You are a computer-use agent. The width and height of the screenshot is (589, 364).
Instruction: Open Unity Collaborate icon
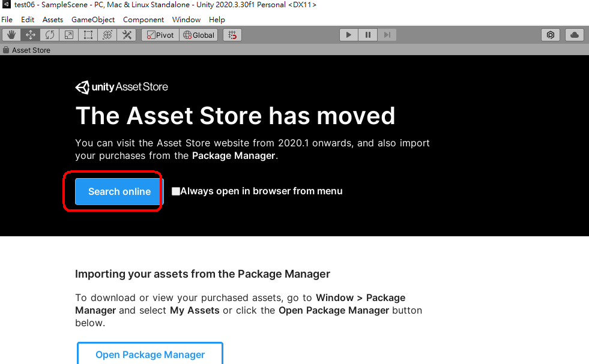tap(551, 35)
